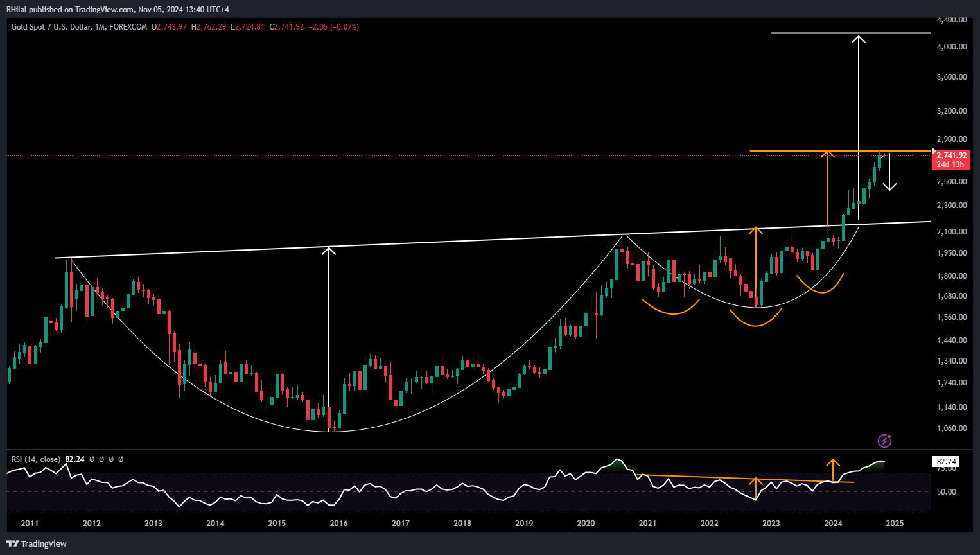The image size is (980, 555).
Task: Click the 3,200.00 price axis label
Action: click(x=952, y=110)
